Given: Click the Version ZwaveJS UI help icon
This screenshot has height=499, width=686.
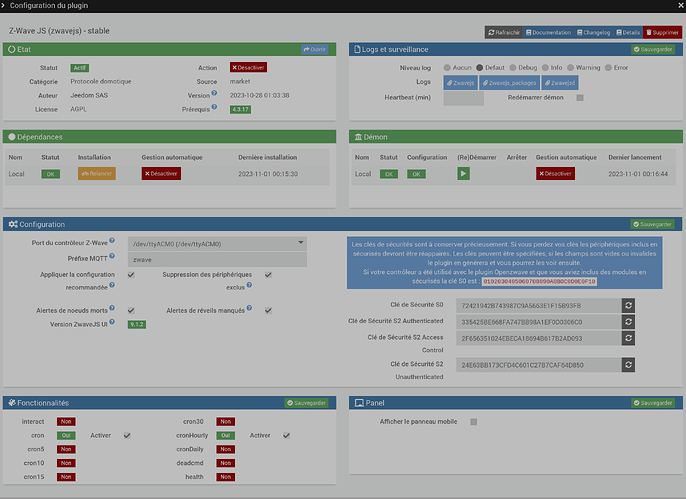Looking at the screenshot, I should click(x=112, y=322).
